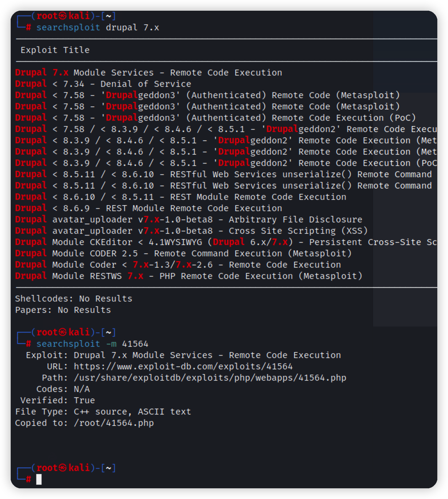Click the 'Exploit Title' header text
Viewport: 448px width, 499px height.
[x=55, y=50]
